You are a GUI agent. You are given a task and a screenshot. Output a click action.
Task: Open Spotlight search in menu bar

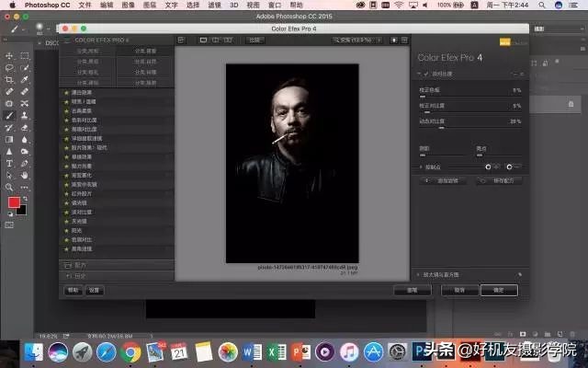542,5
